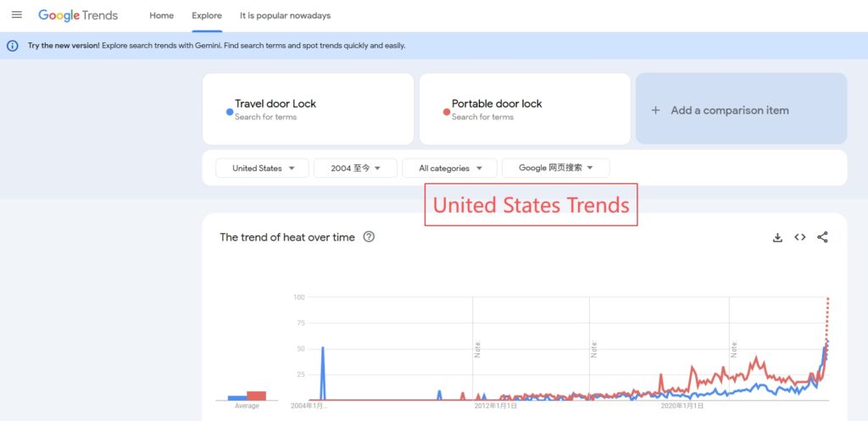Edit the Travel door Lock search term
868x421 pixels.
pos(275,103)
